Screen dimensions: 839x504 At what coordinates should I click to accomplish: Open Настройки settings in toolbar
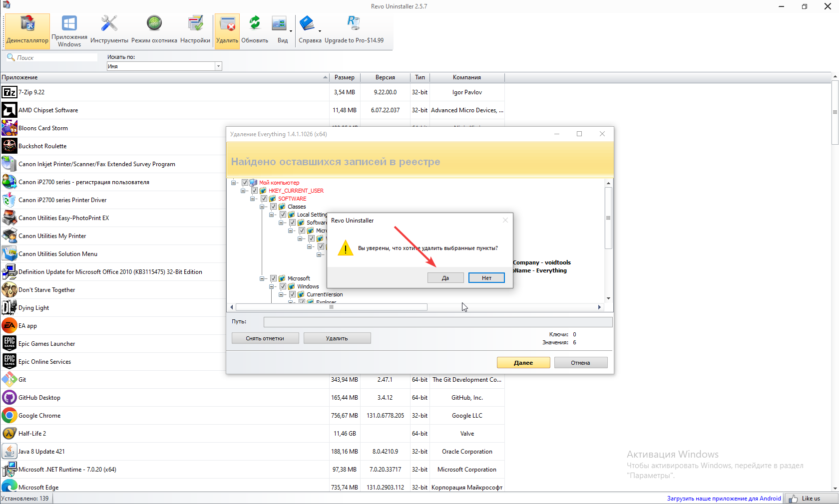(x=195, y=31)
